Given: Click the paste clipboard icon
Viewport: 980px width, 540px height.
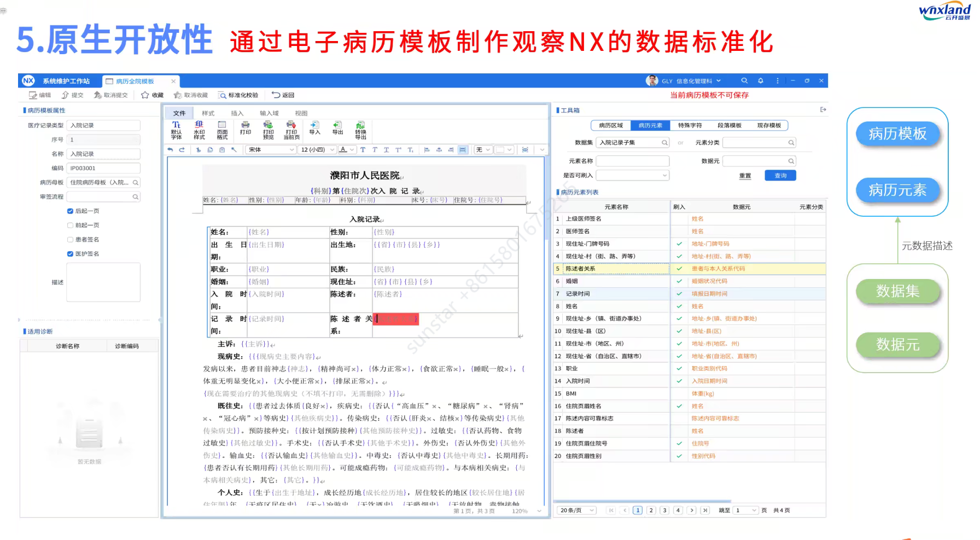Looking at the screenshot, I should point(222,150).
